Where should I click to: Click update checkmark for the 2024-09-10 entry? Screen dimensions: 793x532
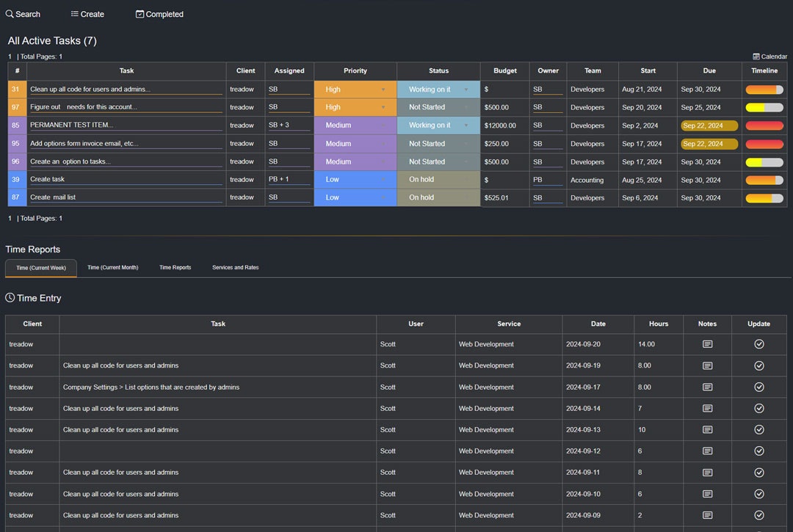tap(759, 494)
